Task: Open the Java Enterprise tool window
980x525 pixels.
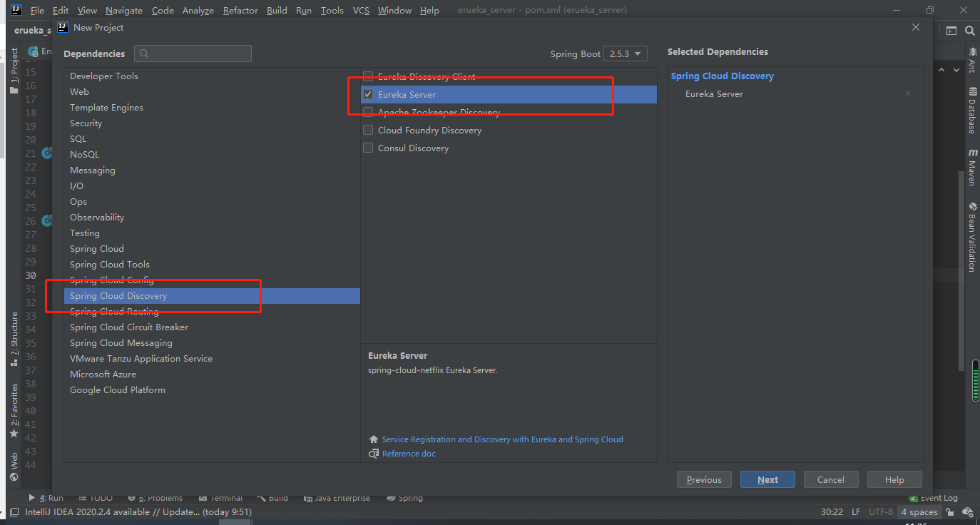Action: 337,498
